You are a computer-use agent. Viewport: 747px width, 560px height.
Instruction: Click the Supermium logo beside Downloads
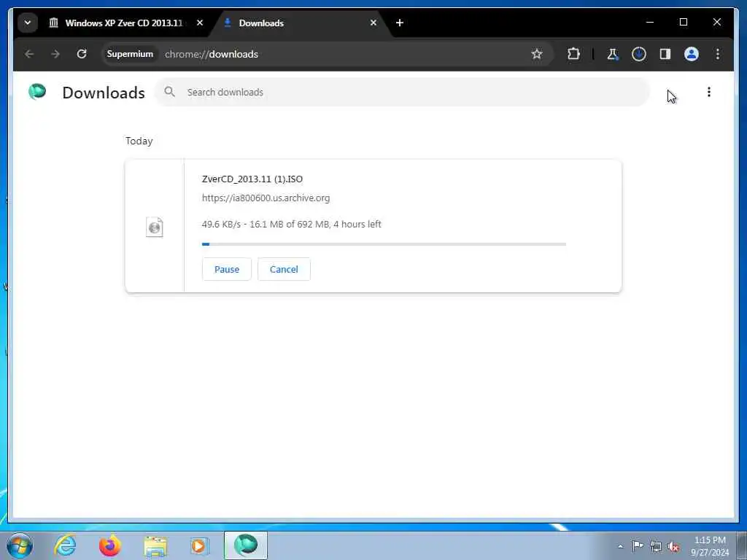pyautogui.click(x=37, y=91)
